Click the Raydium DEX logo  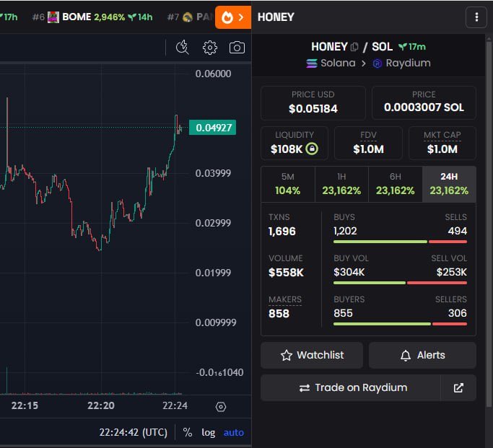377,63
